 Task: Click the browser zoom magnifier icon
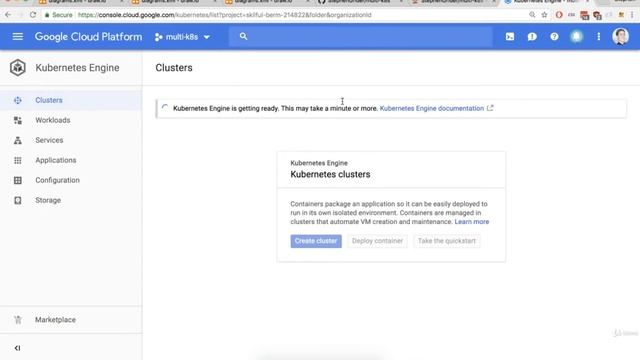coord(532,15)
